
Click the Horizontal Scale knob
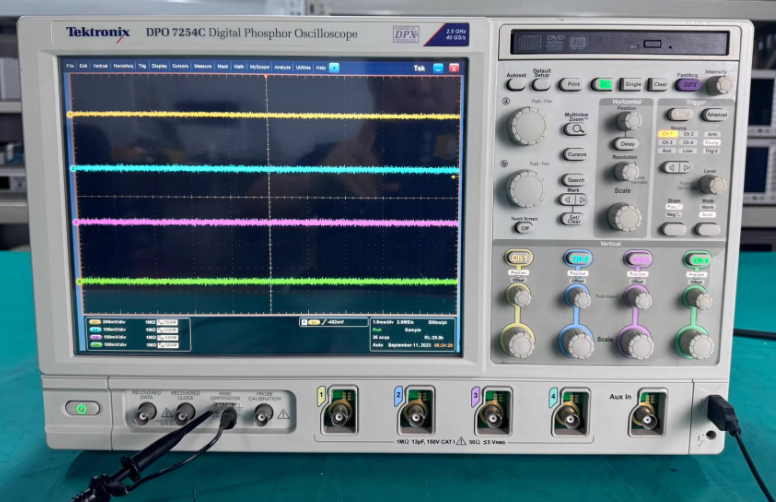[625, 216]
